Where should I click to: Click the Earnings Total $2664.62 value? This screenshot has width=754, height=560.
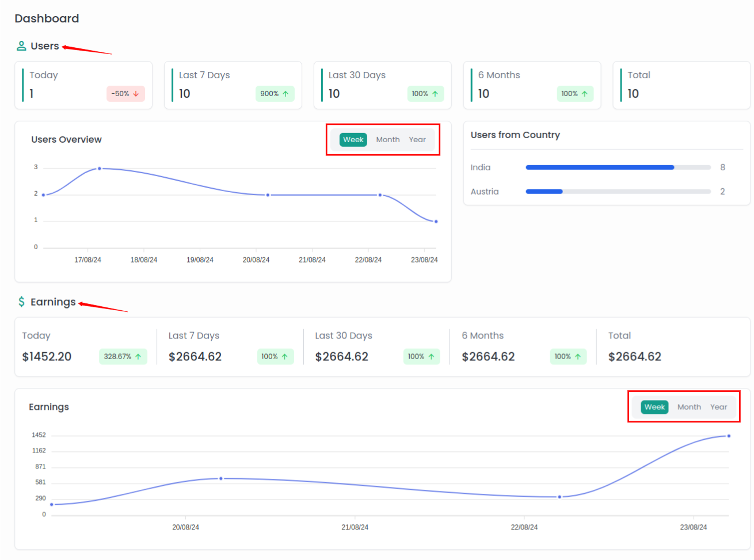tap(634, 357)
